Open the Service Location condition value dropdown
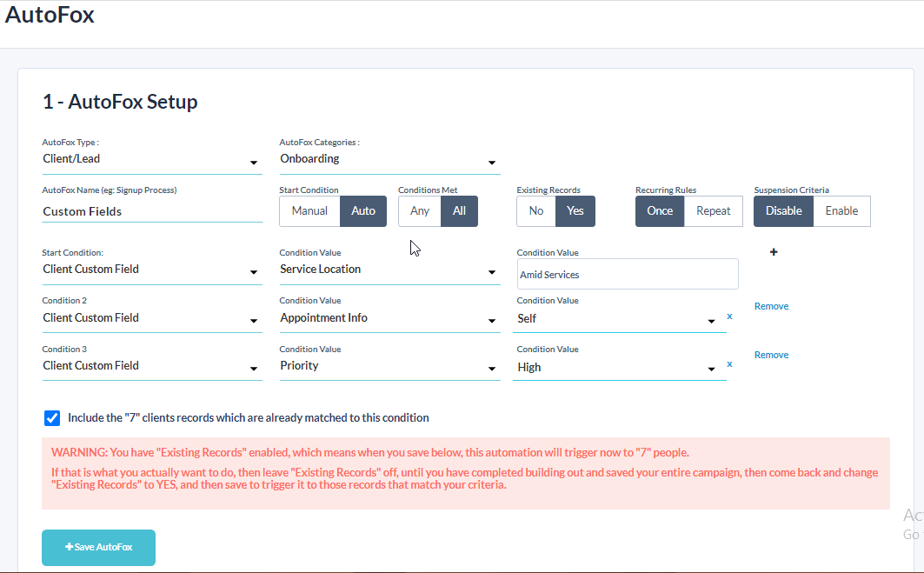The width and height of the screenshot is (924, 573). pyautogui.click(x=389, y=270)
